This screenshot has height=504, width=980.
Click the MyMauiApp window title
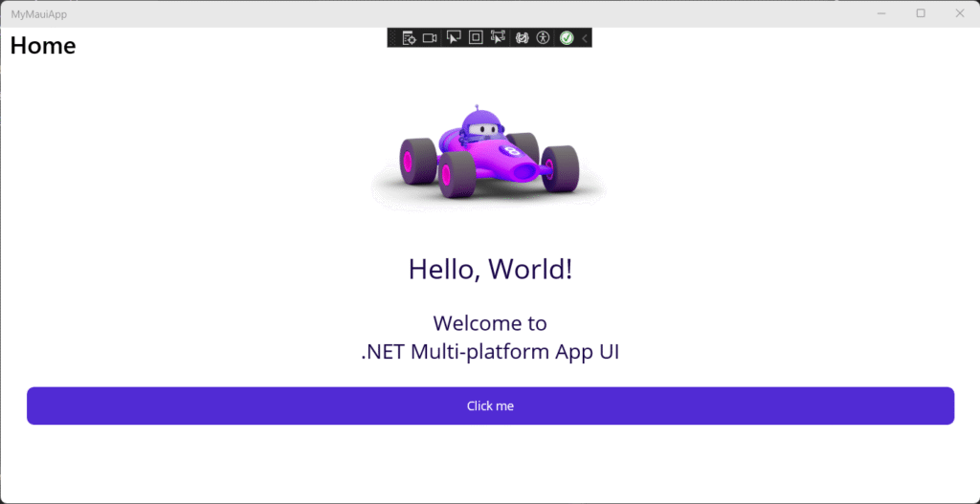38,13
